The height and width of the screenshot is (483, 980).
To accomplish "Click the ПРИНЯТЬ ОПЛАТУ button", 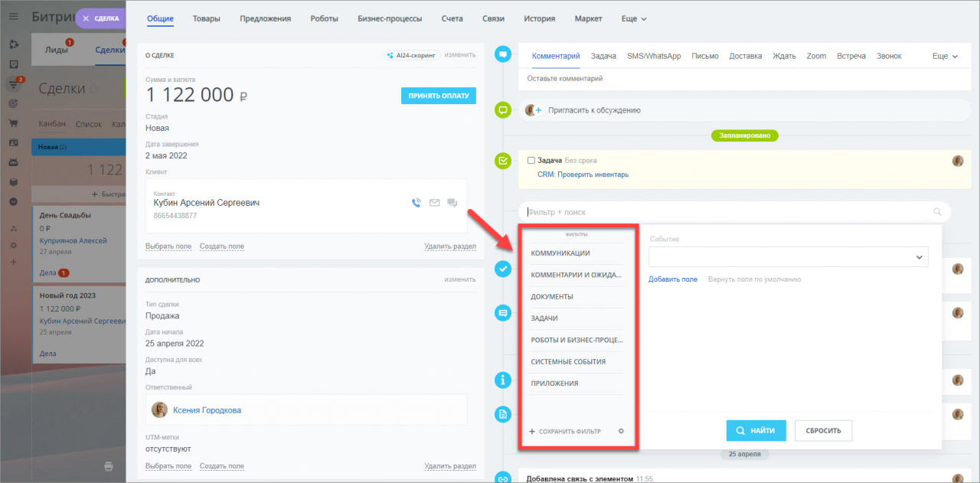I will [438, 96].
